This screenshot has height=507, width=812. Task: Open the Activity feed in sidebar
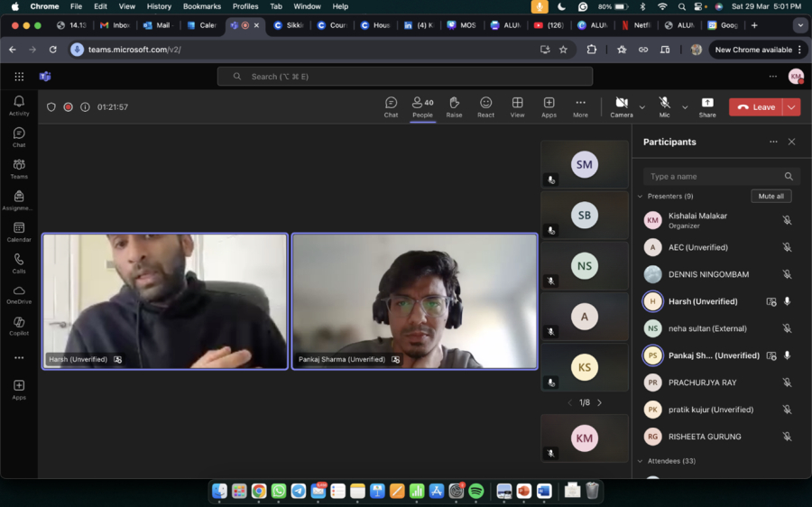point(19,106)
